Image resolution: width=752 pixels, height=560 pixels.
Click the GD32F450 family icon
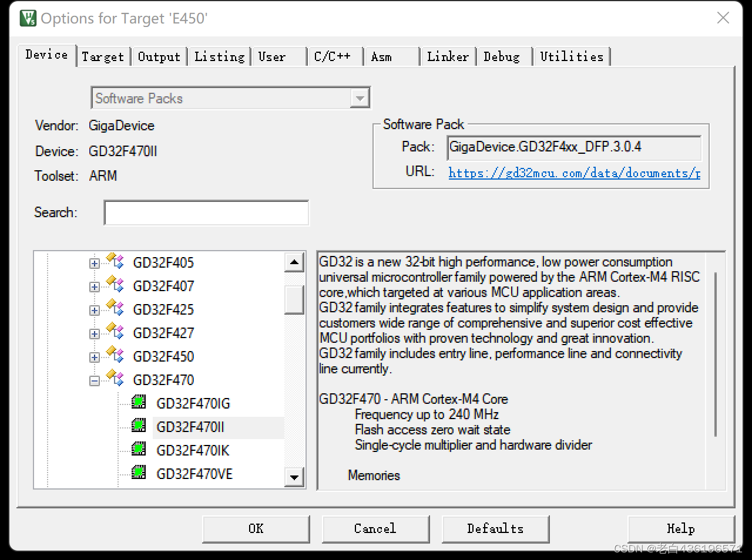click(x=116, y=355)
